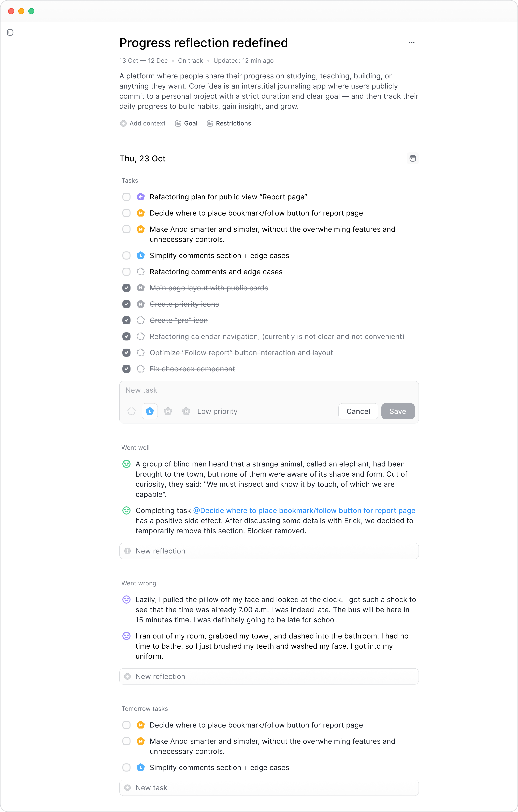Uncheck the "Create priority icons" task
Viewport: 518px width, 812px height.
click(126, 304)
